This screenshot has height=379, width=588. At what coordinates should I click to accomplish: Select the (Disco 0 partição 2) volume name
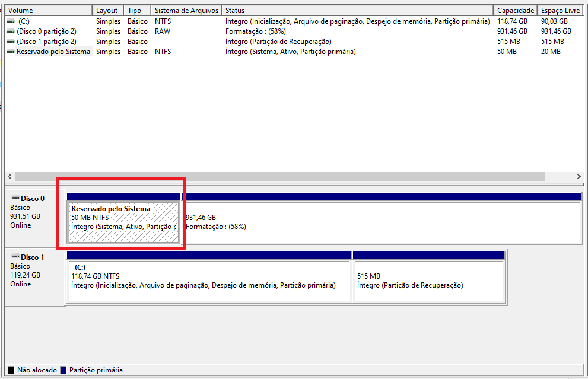pyautogui.click(x=46, y=31)
